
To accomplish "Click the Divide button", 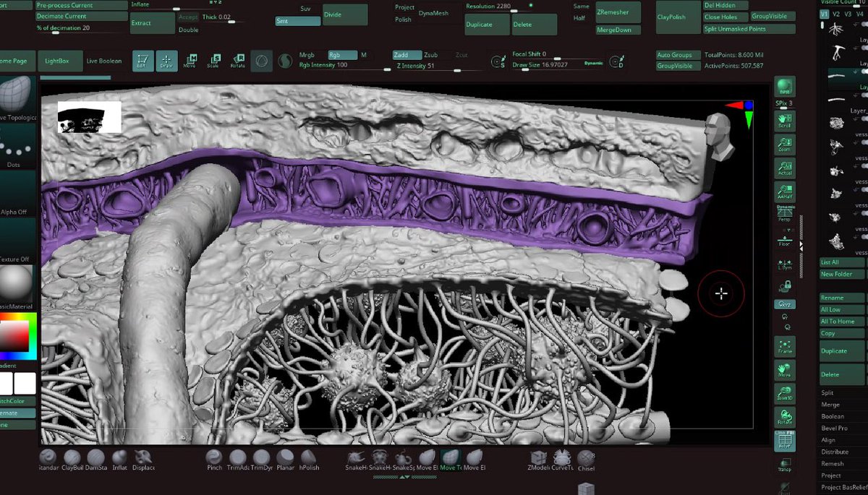I will coord(345,14).
